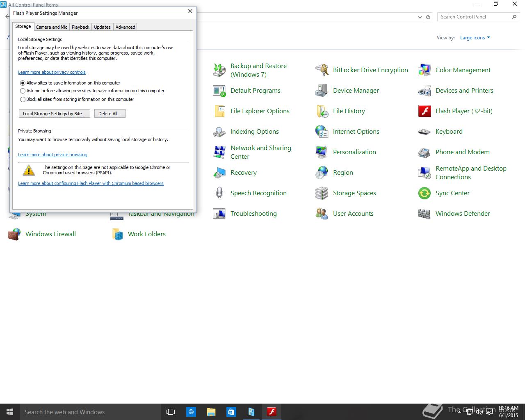Open Task View on the taskbar
This screenshot has height=420, width=525.
[x=171, y=412]
